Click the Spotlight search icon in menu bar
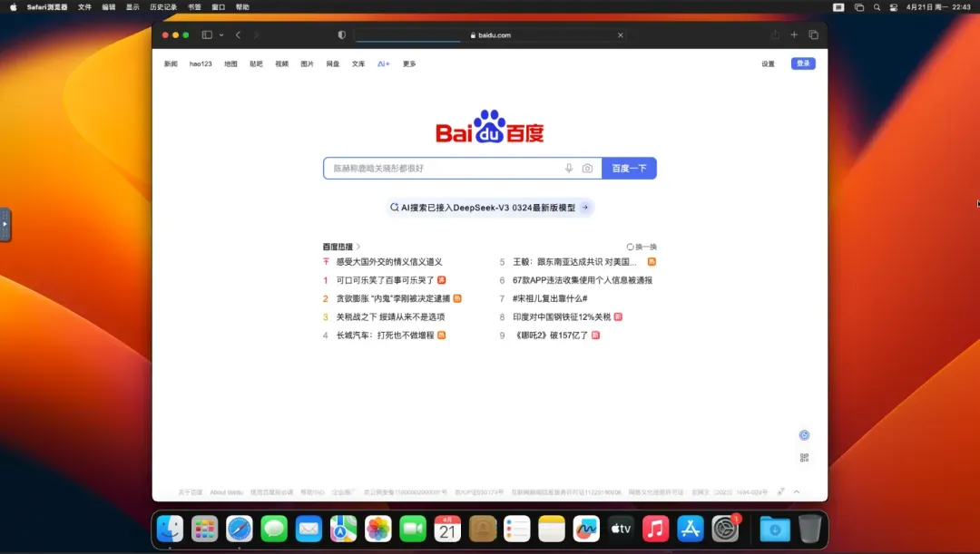Screen dimensions: 980x554 tap(877, 7)
